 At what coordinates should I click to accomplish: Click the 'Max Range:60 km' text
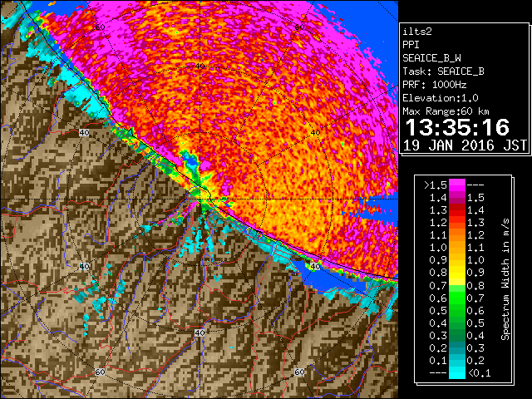(x=446, y=111)
